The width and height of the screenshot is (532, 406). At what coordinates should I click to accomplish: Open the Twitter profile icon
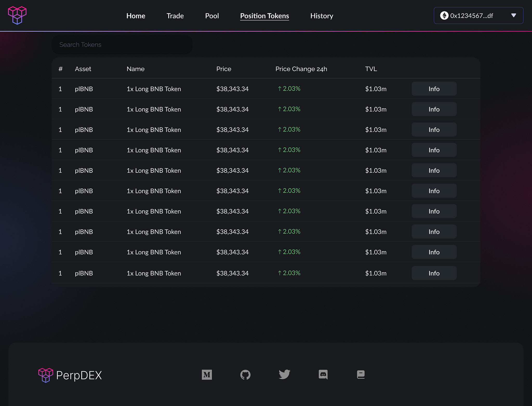click(284, 375)
